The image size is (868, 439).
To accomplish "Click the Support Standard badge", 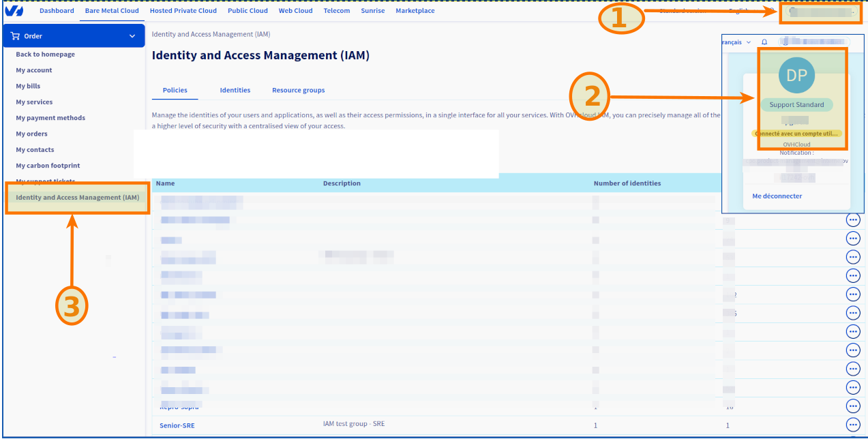I will [796, 105].
